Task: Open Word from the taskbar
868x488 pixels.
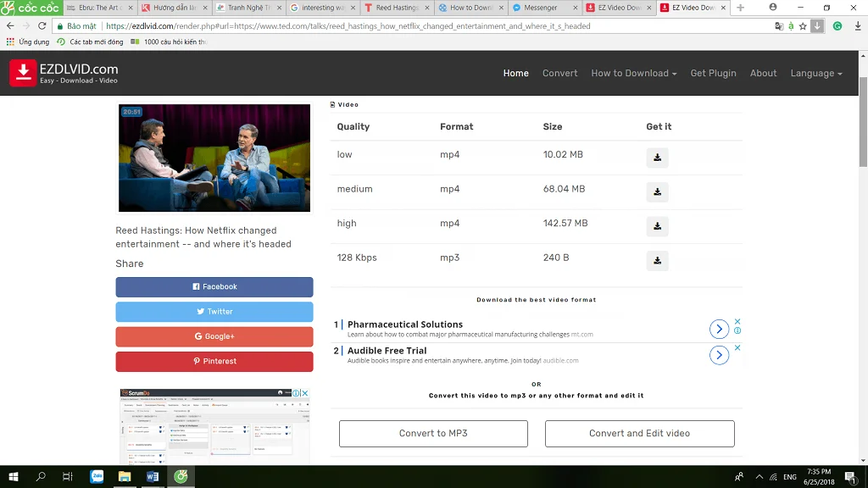Action: pyautogui.click(x=153, y=476)
